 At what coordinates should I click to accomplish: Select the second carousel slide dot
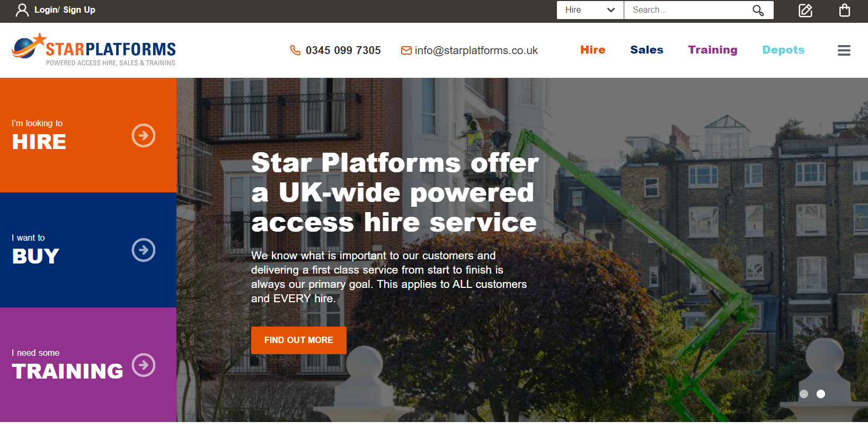(821, 394)
